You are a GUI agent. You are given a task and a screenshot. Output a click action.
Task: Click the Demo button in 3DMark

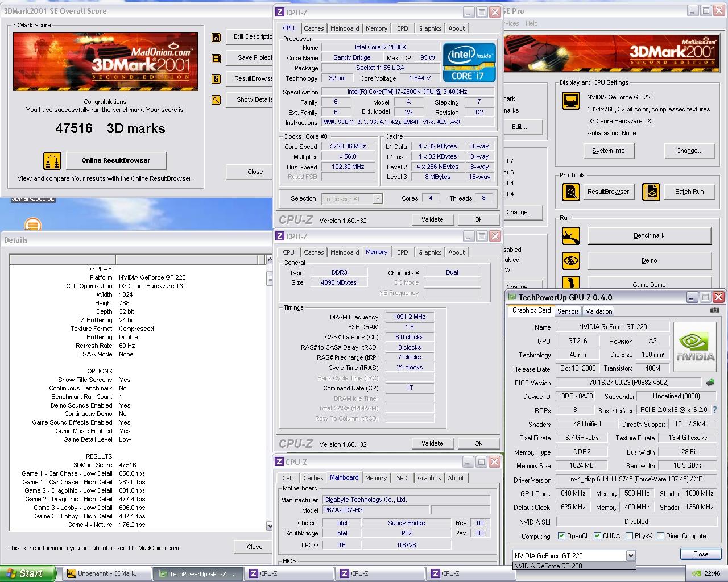(x=649, y=261)
